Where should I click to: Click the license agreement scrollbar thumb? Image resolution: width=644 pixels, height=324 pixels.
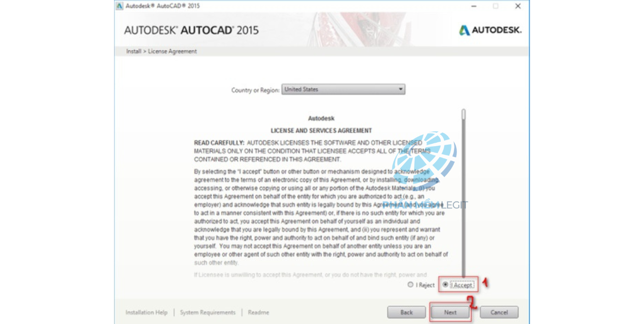(x=463, y=115)
